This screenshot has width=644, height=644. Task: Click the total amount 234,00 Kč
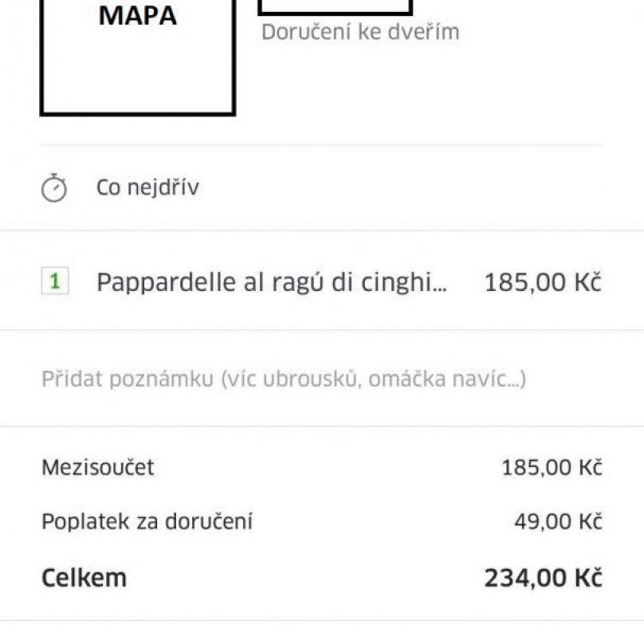pos(543,578)
